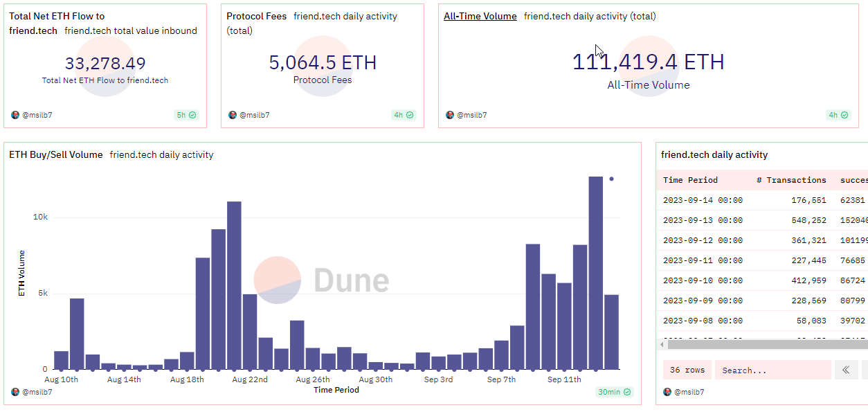Click the 4h refresh badge on Protocol Fees card
The width and height of the screenshot is (868, 412).
404,115
